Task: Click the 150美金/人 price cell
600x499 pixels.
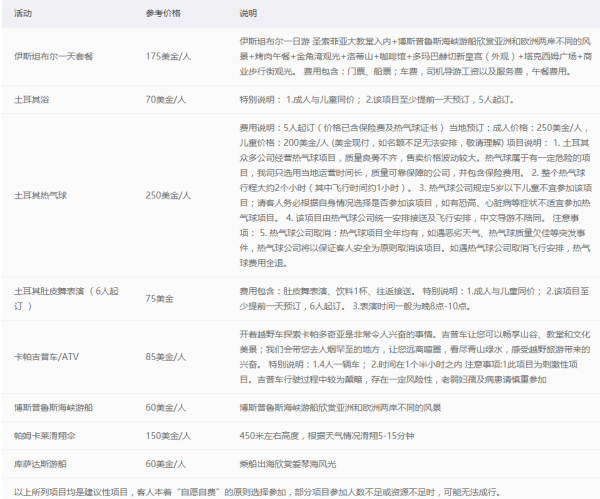Action: click(x=168, y=436)
